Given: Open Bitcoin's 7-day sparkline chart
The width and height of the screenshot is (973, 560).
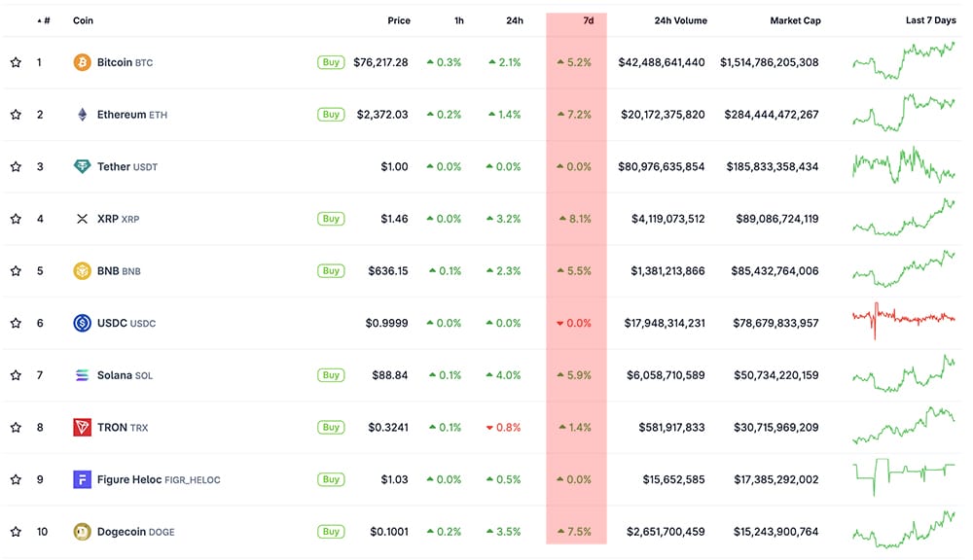Looking at the screenshot, I should click(904, 60).
